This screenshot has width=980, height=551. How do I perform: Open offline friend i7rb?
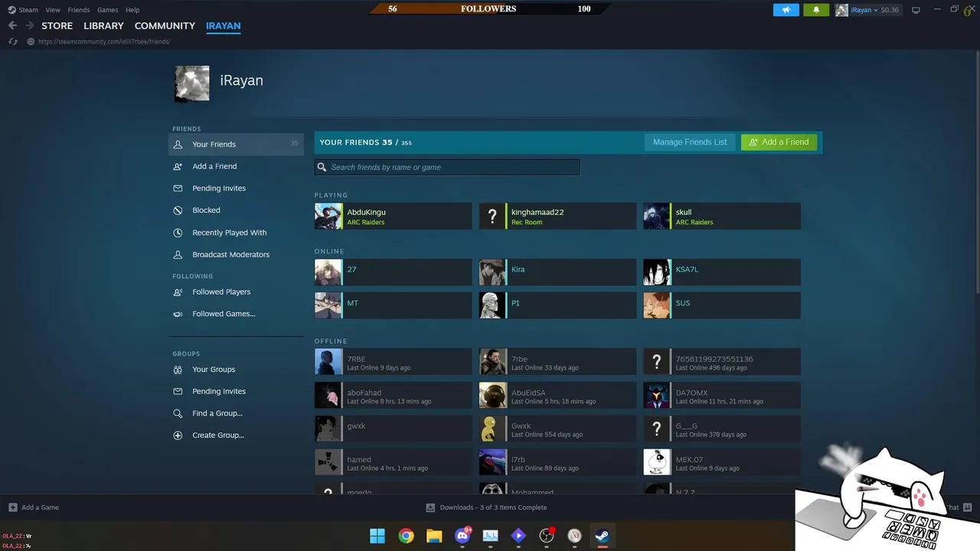pyautogui.click(x=557, y=462)
